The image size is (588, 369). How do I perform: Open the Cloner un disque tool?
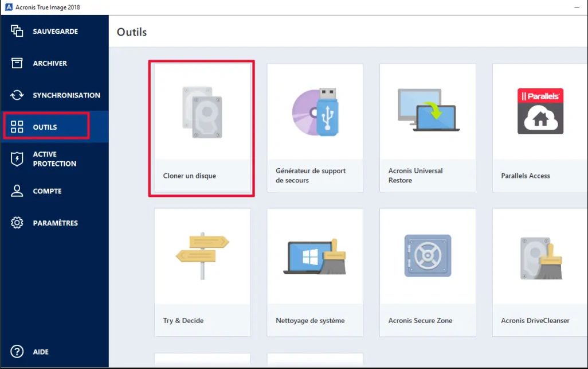click(x=202, y=127)
